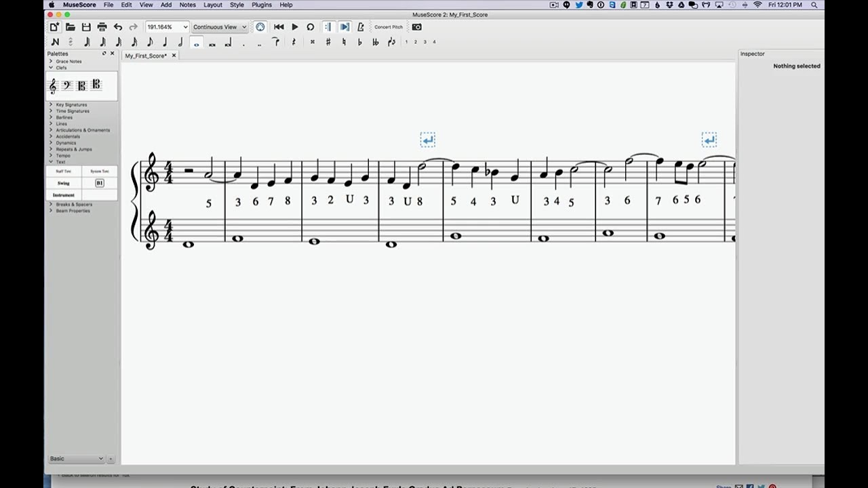Apply a double flat accidental
Screen dimensions: 868x488
376,42
